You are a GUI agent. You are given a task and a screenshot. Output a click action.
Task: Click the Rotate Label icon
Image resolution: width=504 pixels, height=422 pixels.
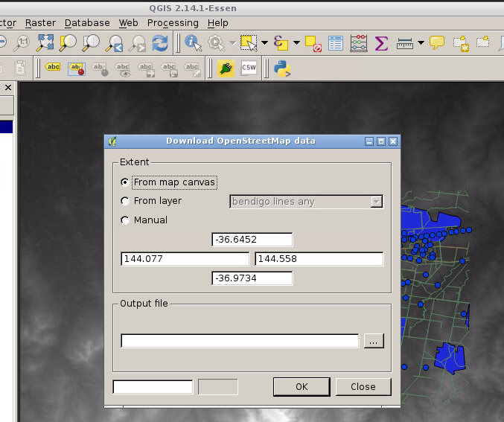click(170, 69)
